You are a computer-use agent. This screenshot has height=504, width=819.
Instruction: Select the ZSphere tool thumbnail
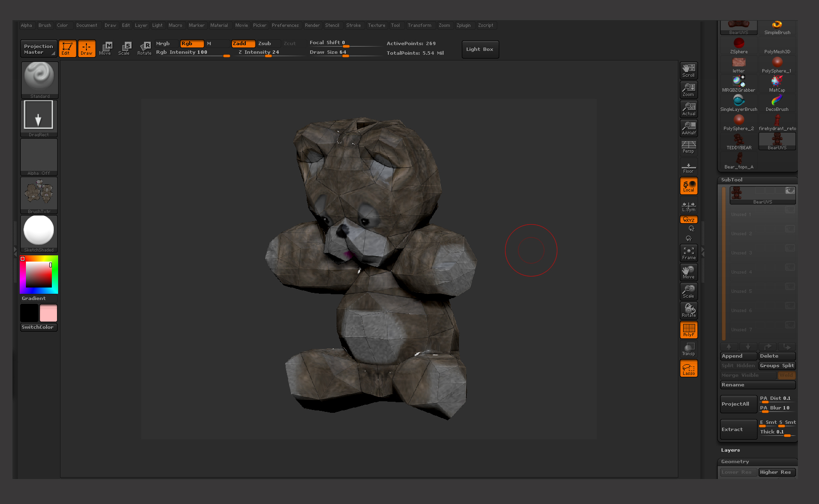pos(738,46)
